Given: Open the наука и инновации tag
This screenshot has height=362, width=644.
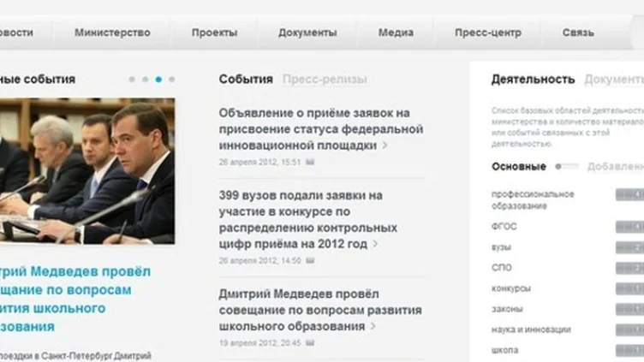Looking at the screenshot, I should (531, 329).
